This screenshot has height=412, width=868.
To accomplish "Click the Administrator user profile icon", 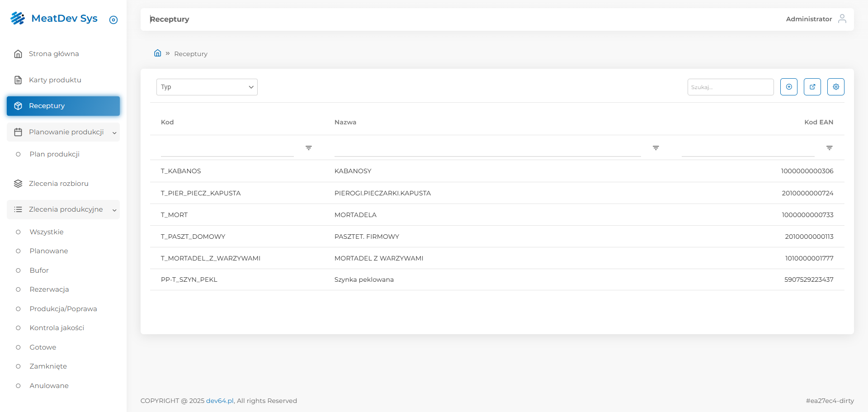I will pos(842,19).
